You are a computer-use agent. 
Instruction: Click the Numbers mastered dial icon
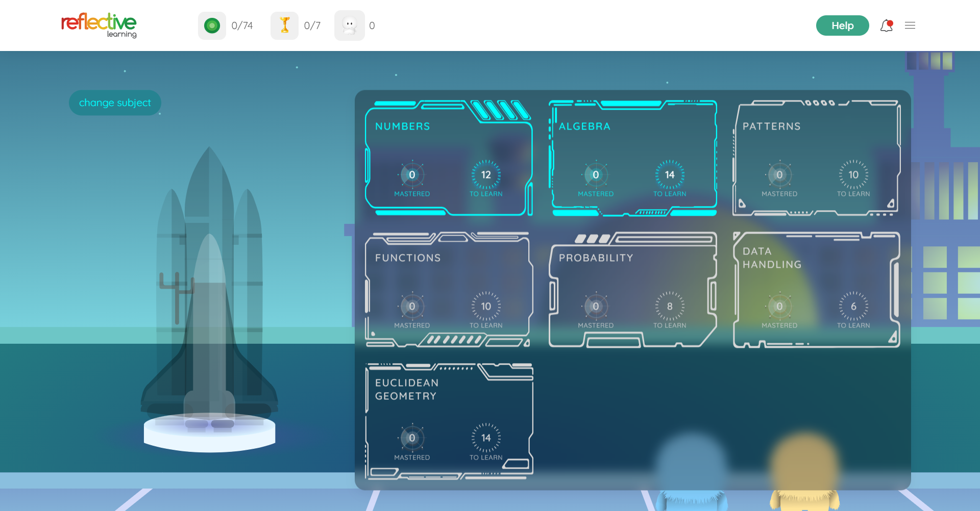412,175
